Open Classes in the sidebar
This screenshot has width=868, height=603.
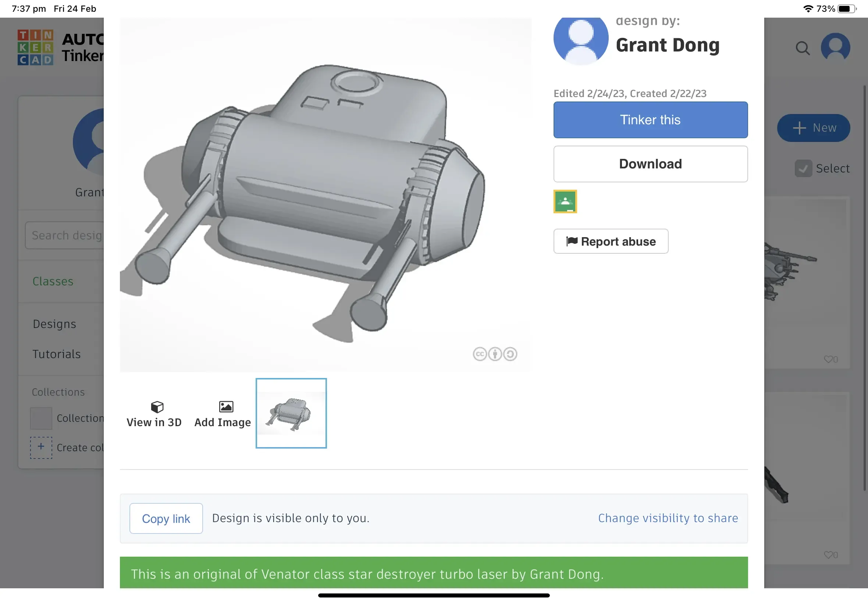tap(53, 281)
